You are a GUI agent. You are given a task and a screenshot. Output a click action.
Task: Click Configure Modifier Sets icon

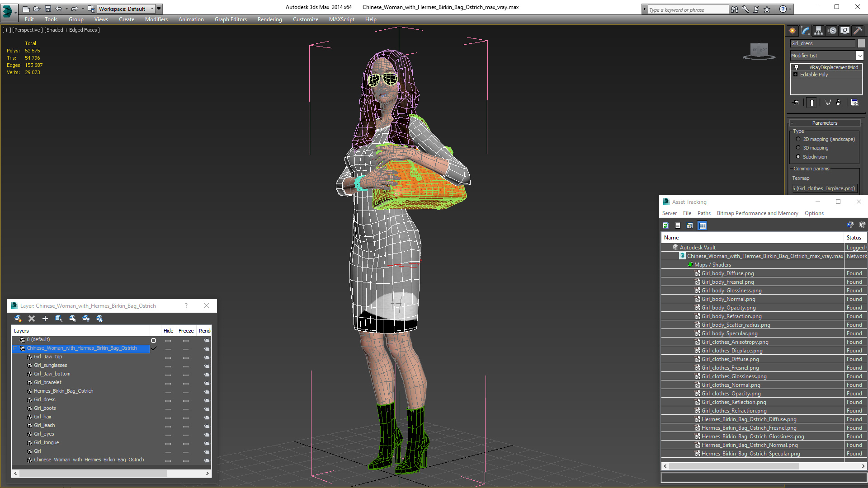click(854, 103)
